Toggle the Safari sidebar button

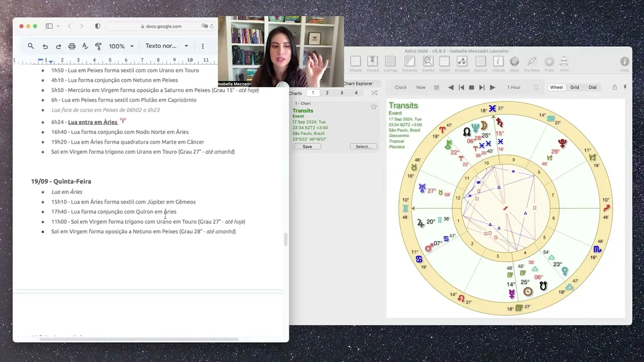point(49,26)
